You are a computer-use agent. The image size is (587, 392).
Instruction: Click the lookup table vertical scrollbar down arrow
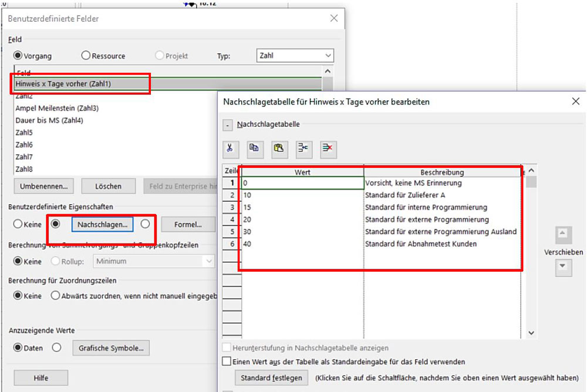click(x=531, y=333)
